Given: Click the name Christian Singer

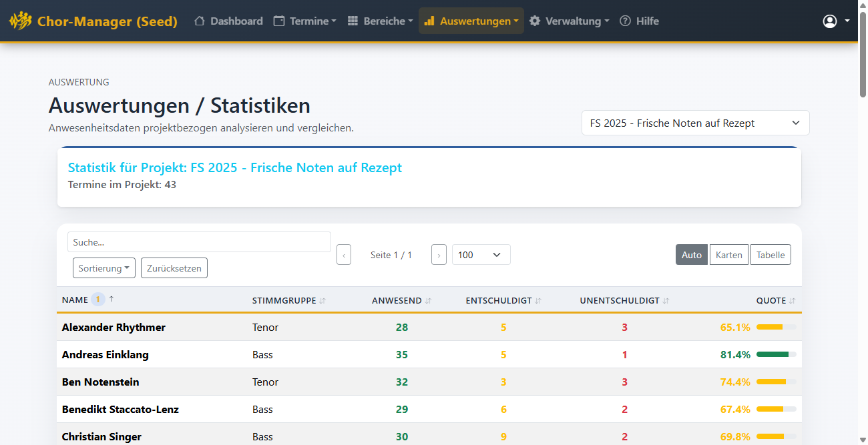Looking at the screenshot, I should tap(102, 437).
